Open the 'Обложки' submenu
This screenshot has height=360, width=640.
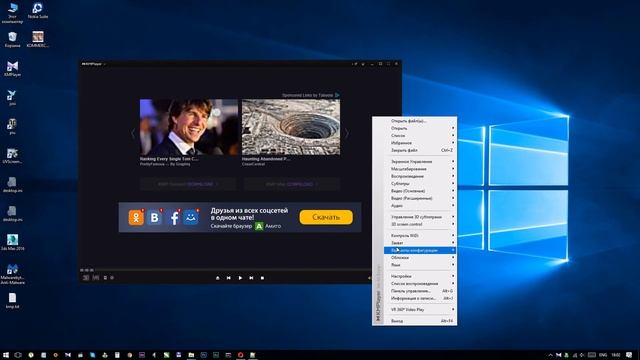(420, 258)
